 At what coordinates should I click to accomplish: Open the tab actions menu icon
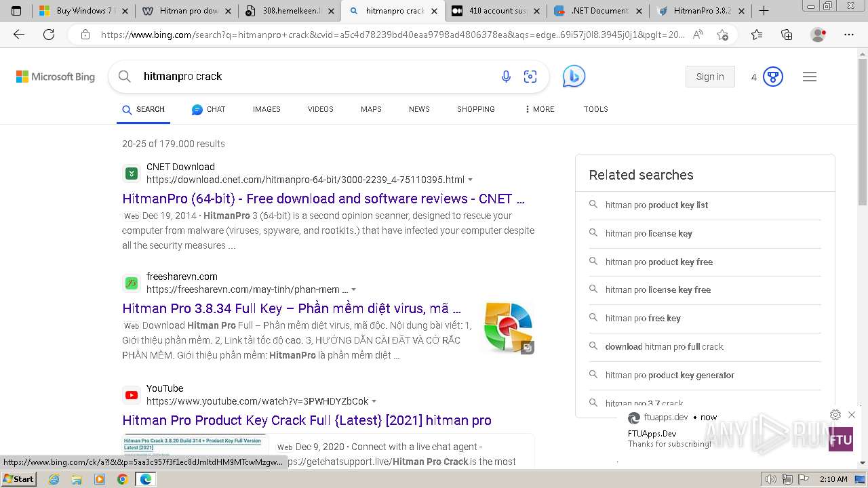pos(16,11)
